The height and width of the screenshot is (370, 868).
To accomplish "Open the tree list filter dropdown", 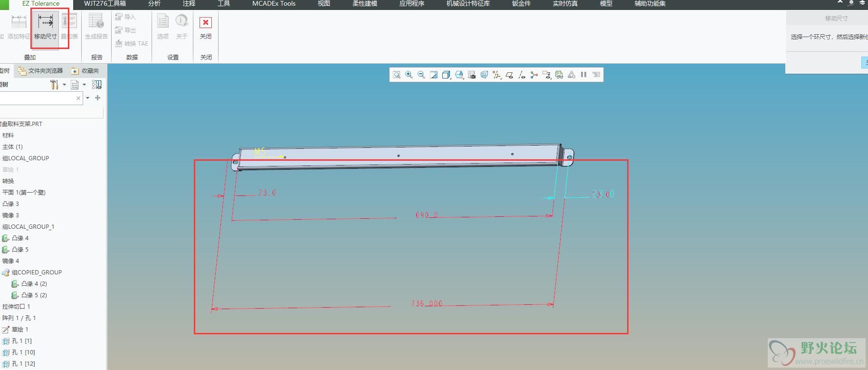I will coord(78,85).
